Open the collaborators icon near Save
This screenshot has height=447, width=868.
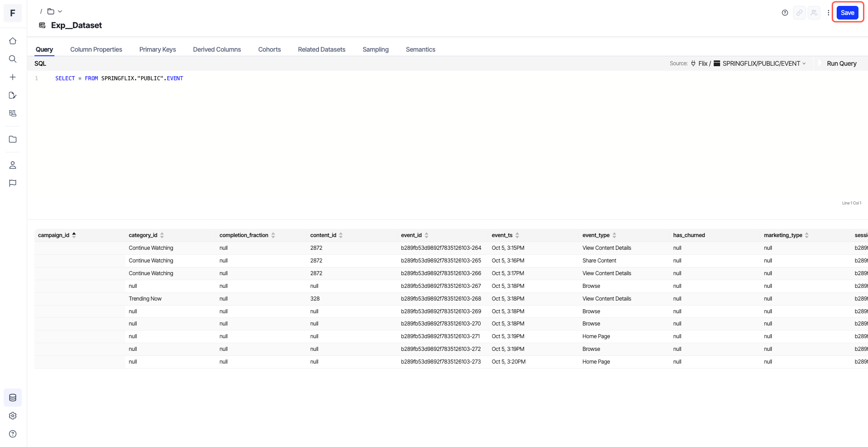pos(814,13)
